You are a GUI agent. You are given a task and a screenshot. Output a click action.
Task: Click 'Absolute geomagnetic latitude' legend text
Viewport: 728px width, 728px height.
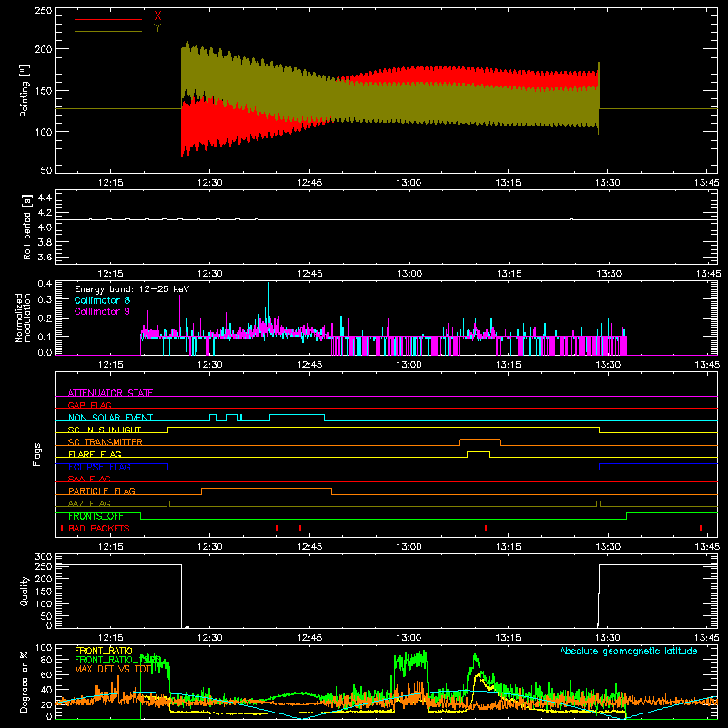click(629, 651)
